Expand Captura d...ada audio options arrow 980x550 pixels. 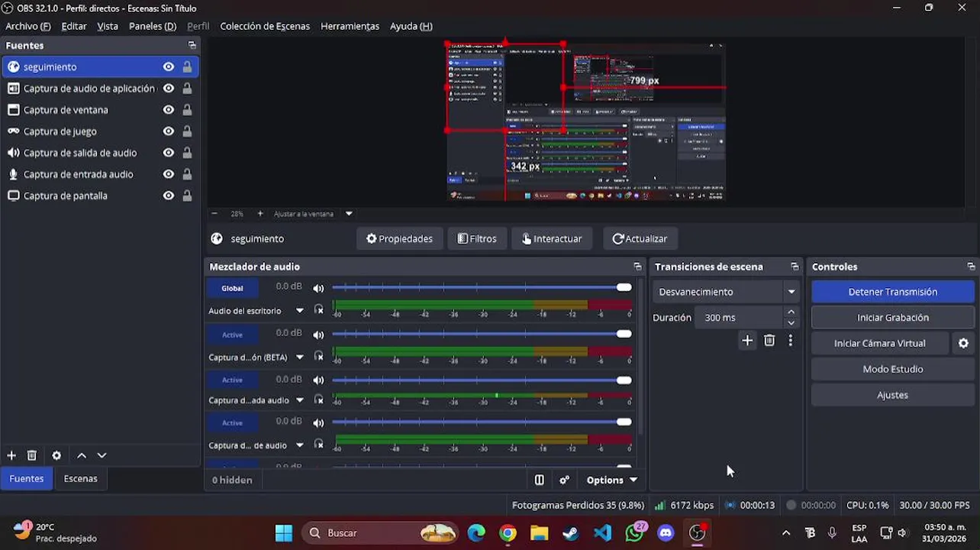coord(300,400)
